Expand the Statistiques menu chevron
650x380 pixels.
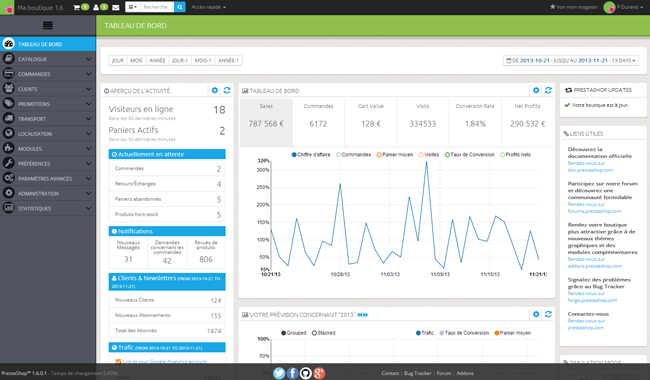[88, 208]
